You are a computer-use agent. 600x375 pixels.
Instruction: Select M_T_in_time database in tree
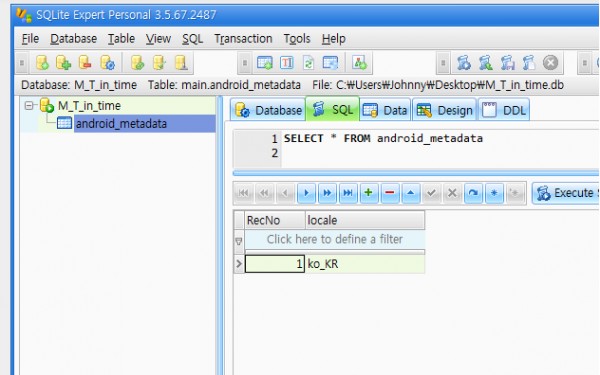89,106
